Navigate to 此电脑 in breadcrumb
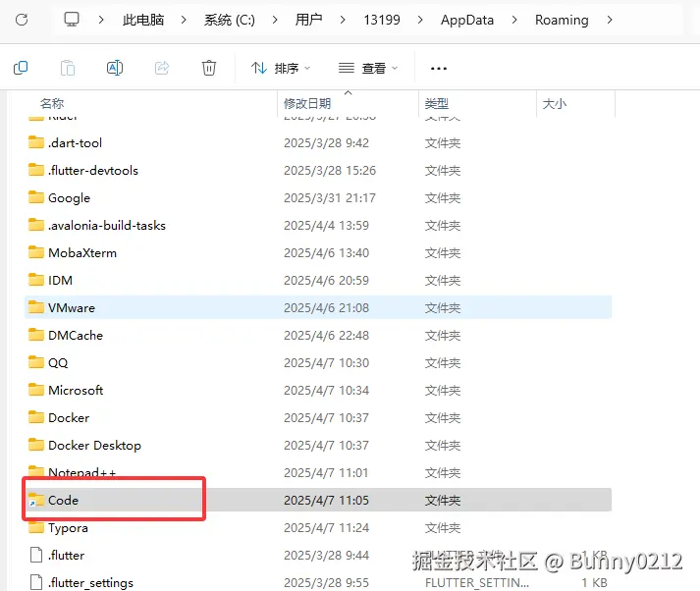 [x=143, y=20]
